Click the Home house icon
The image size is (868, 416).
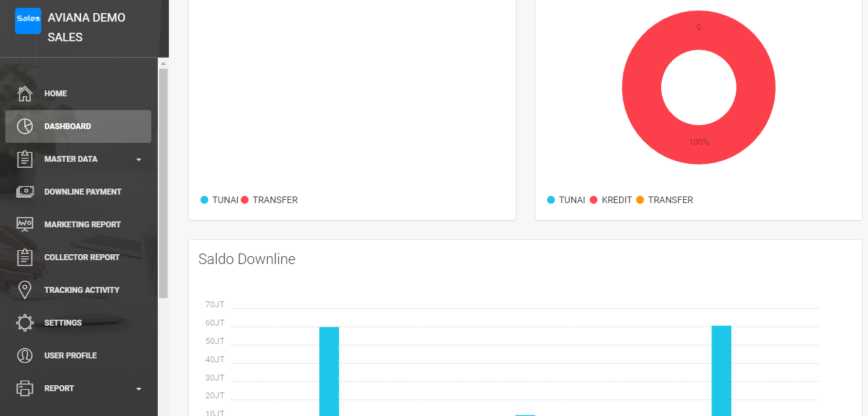tap(25, 94)
